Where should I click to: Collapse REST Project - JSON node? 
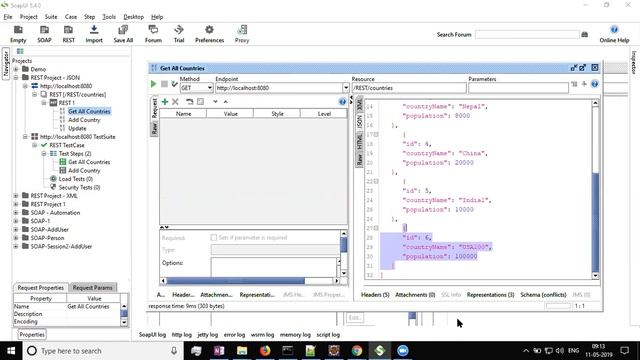click(16, 78)
